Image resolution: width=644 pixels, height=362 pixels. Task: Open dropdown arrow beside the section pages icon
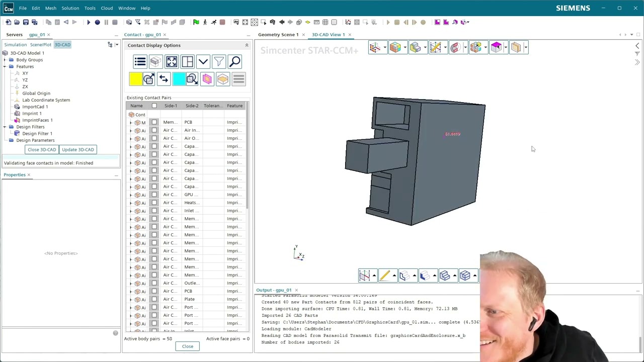click(526, 48)
